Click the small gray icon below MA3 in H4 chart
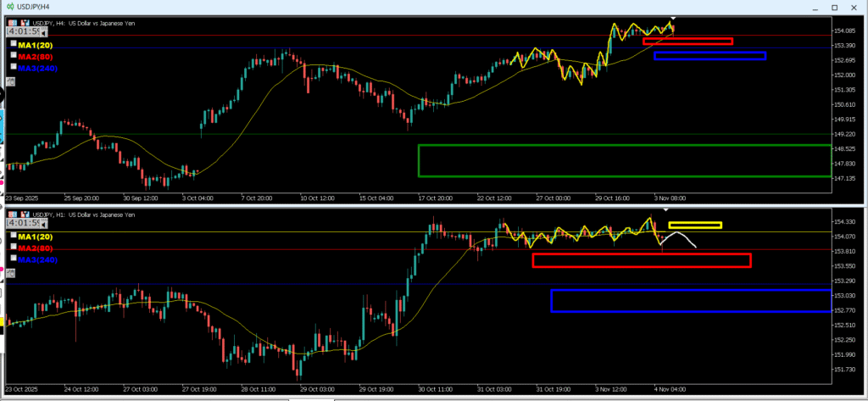 [10, 81]
